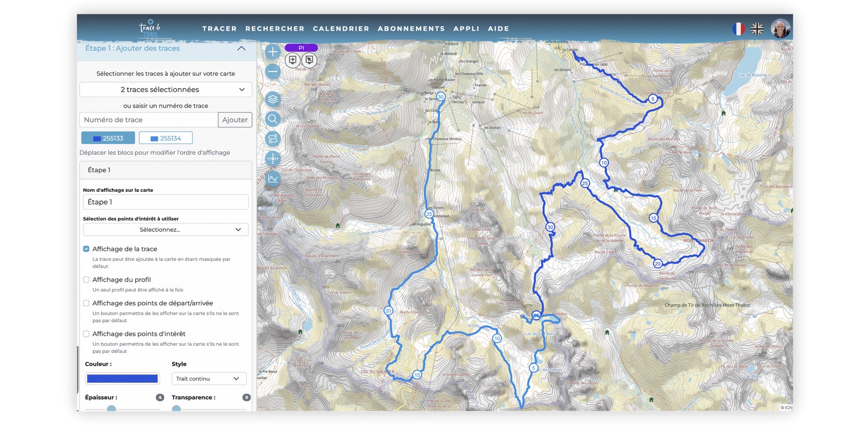The height and width of the screenshot is (436, 868).
Task: Open the CALENDRIER menu
Action: pyautogui.click(x=341, y=29)
